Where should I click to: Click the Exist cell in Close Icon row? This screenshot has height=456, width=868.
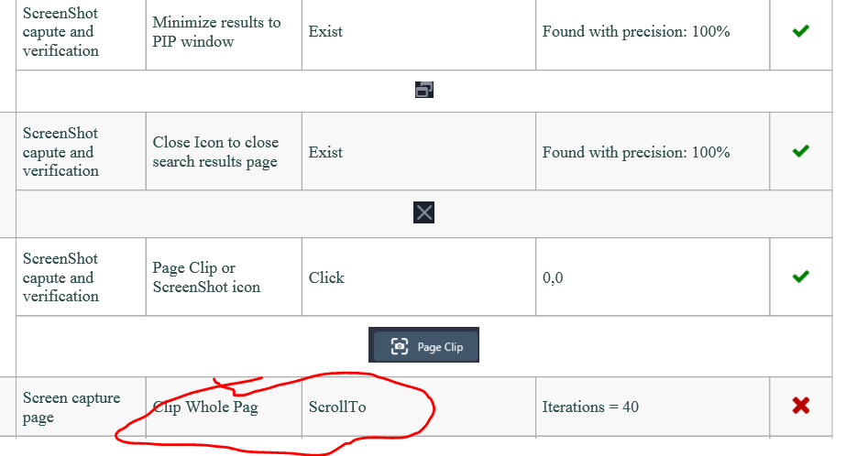point(419,151)
